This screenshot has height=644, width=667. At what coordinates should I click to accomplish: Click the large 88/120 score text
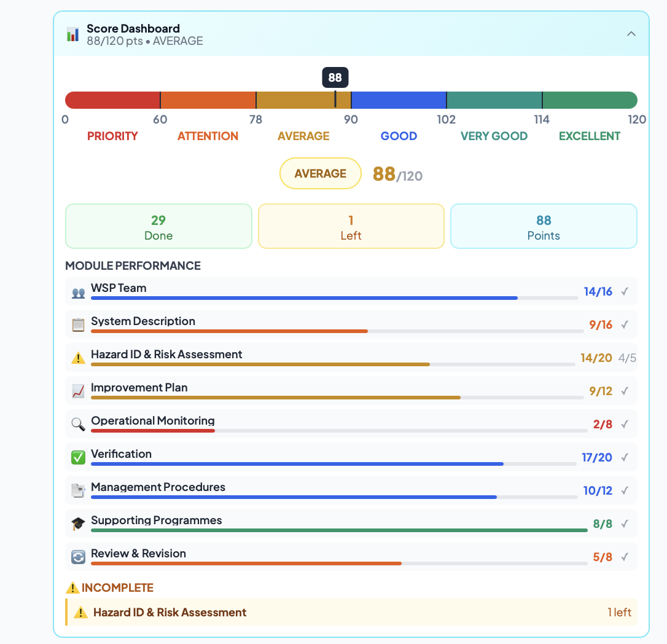397,174
